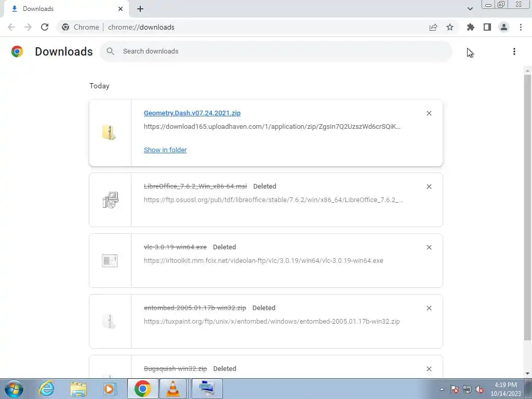Click the LibreOffice osuosl URL text
The height and width of the screenshot is (399, 532).
coord(273,200)
